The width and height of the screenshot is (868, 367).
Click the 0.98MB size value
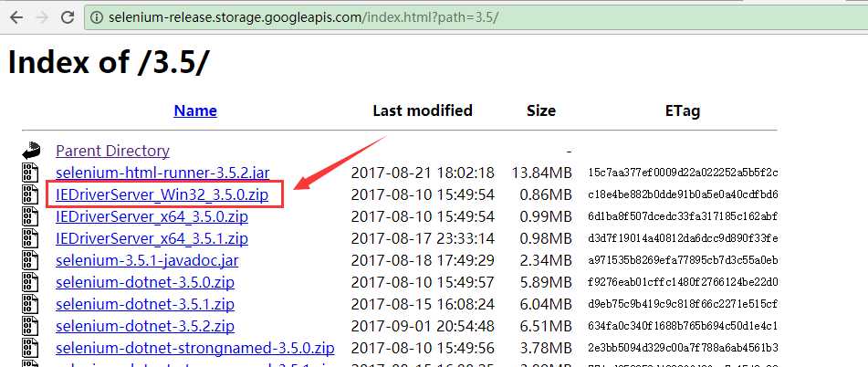point(546,238)
